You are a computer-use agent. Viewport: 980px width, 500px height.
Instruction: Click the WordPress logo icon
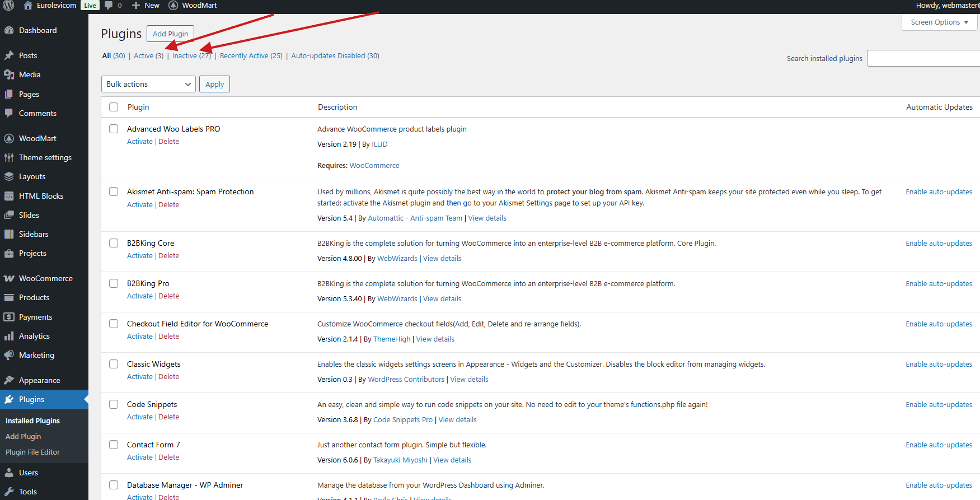(8, 6)
